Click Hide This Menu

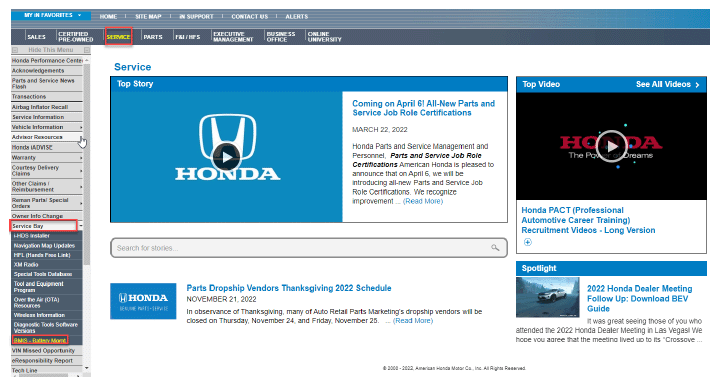pyautogui.click(x=50, y=50)
